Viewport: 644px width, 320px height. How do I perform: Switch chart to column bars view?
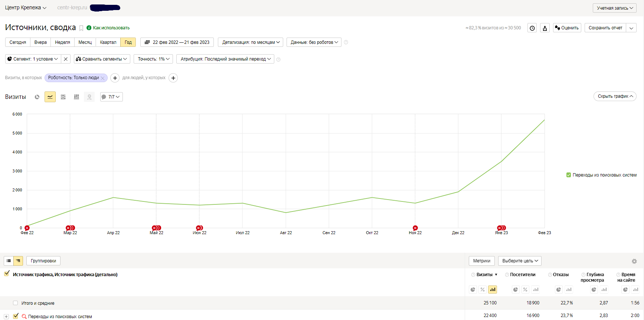76,97
